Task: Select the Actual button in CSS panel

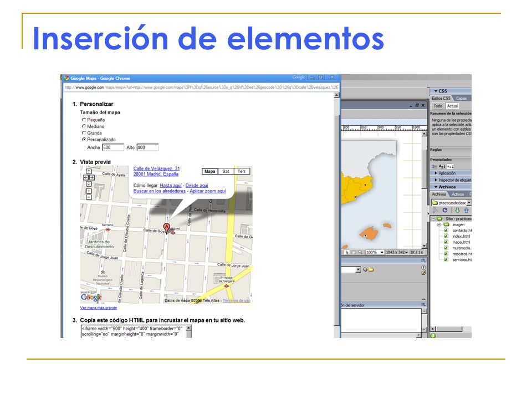Action: pyautogui.click(x=452, y=106)
